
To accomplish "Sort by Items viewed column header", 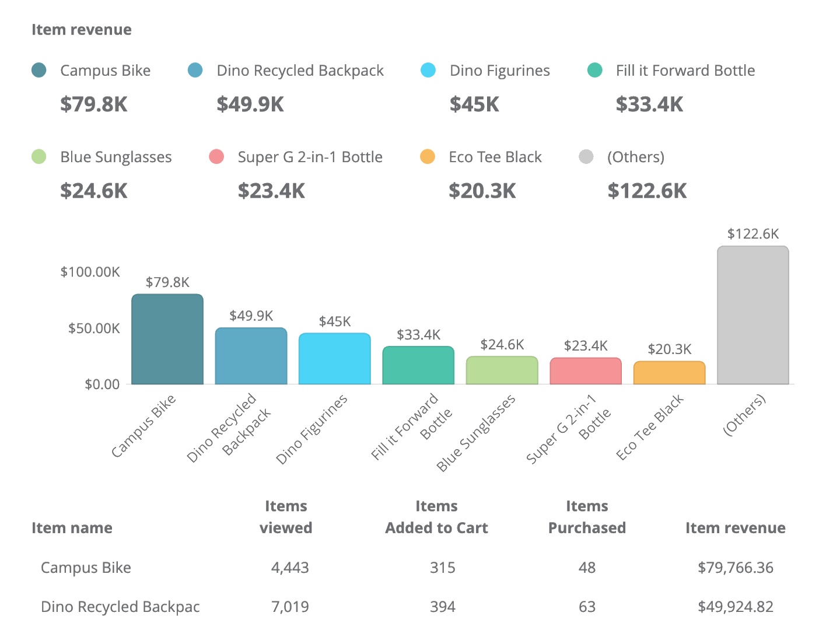I will point(286,517).
